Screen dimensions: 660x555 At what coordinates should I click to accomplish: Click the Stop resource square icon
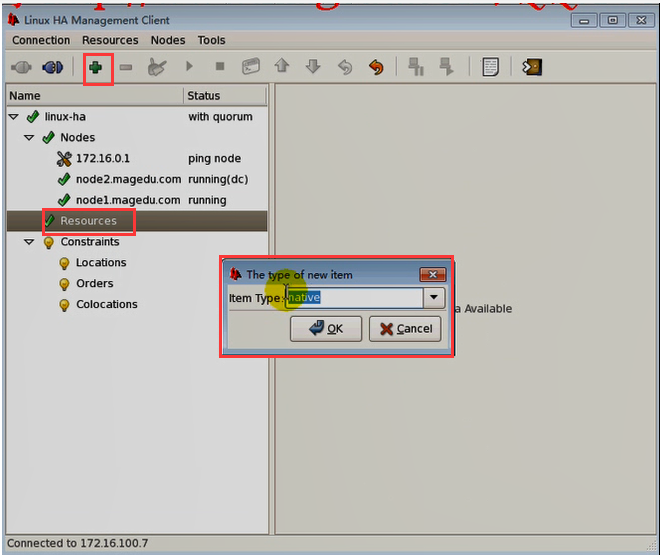tap(220, 66)
